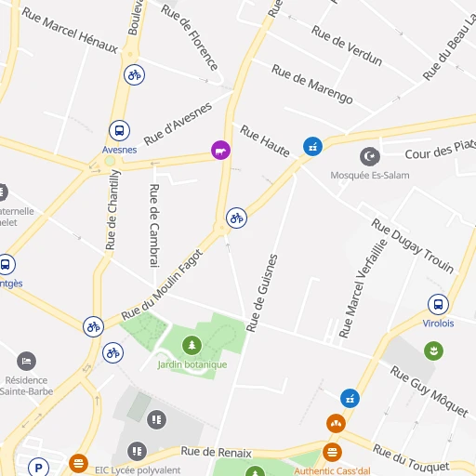Select the Mosquée Es-Salam label
The image size is (476, 476).
[370, 176]
